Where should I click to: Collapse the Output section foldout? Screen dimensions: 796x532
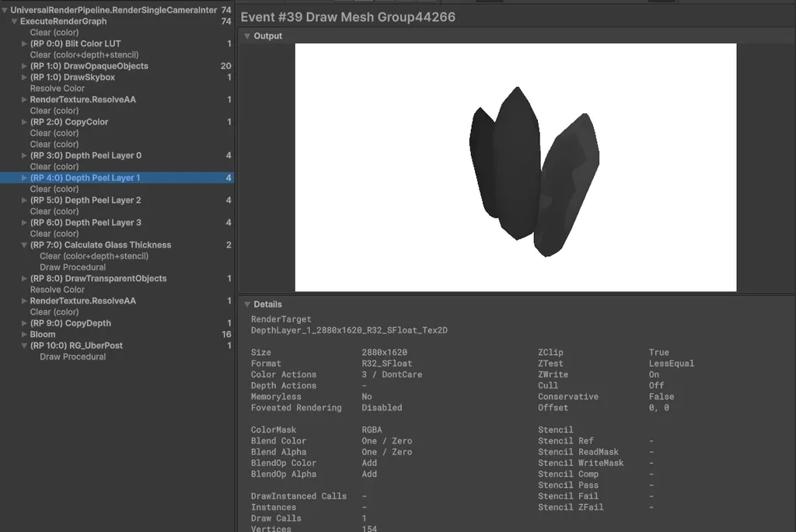pyautogui.click(x=247, y=37)
